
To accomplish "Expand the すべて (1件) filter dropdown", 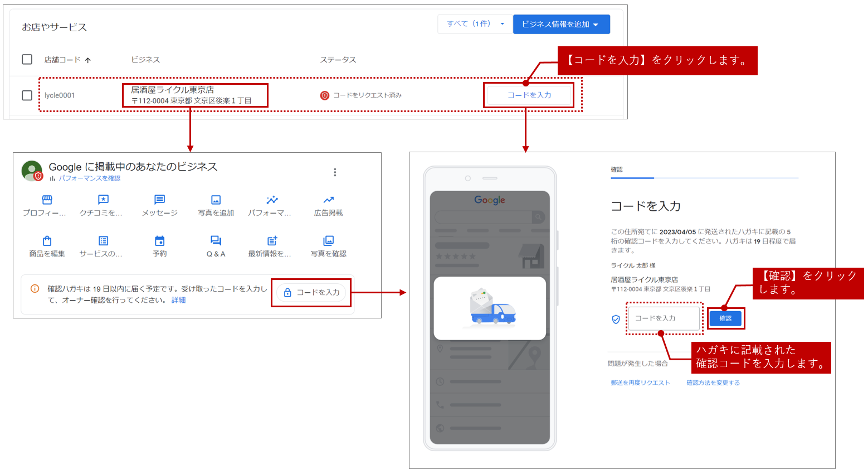I will pos(475,24).
